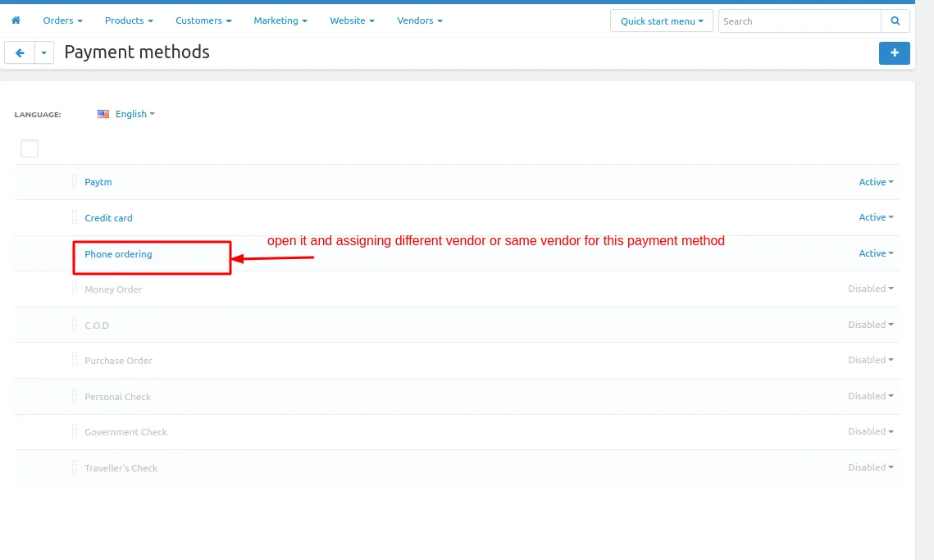Open the Paytm payment method
The height and width of the screenshot is (560, 934).
click(x=98, y=182)
